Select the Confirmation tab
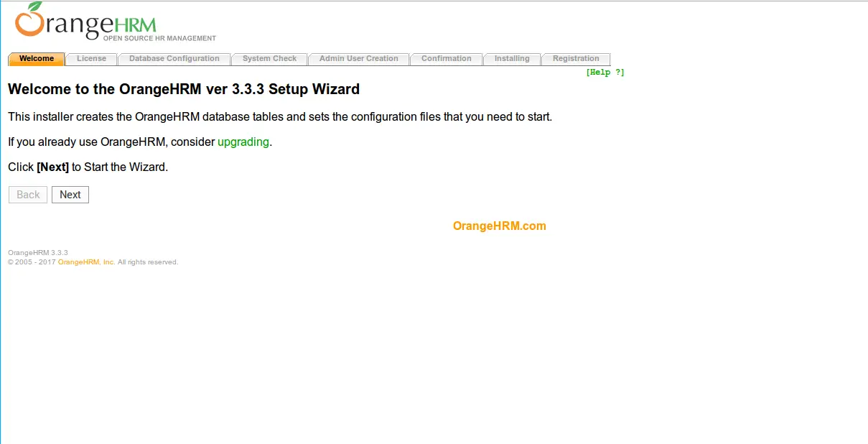 (447, 59)
